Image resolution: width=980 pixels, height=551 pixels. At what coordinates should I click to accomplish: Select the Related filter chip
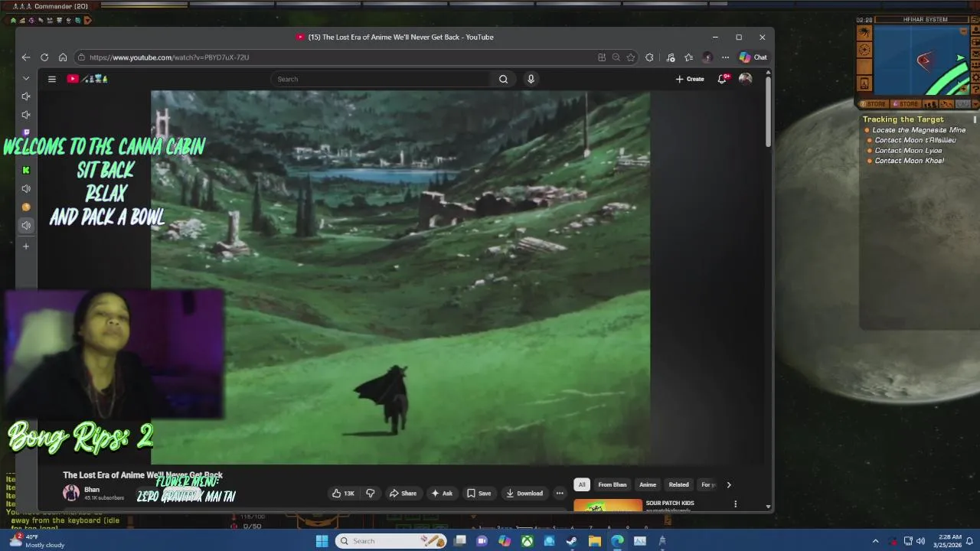pos(679,484)
